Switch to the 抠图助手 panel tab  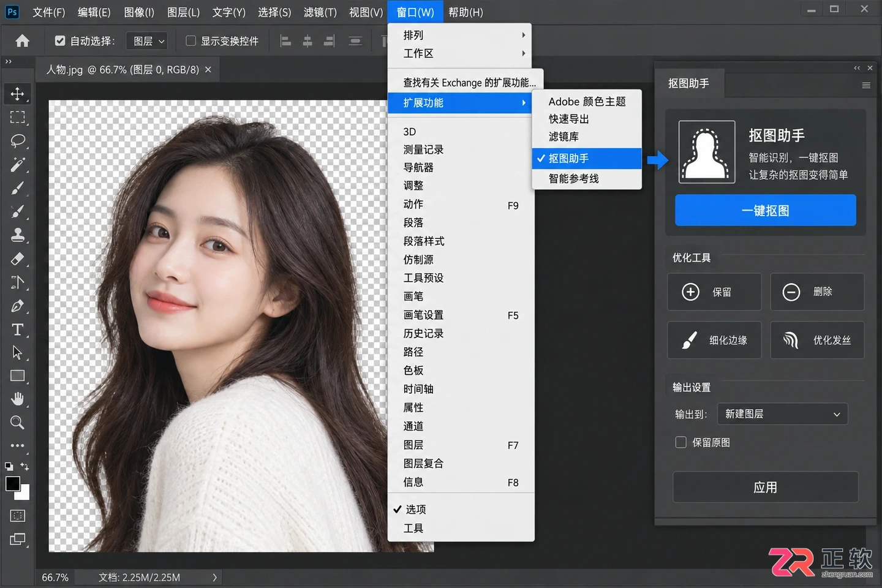(689, 83)
